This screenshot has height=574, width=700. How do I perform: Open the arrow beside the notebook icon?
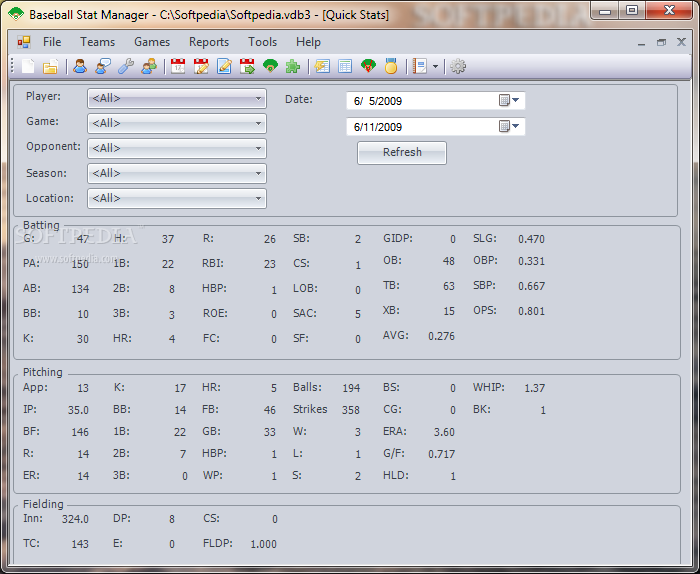point(435,67)
